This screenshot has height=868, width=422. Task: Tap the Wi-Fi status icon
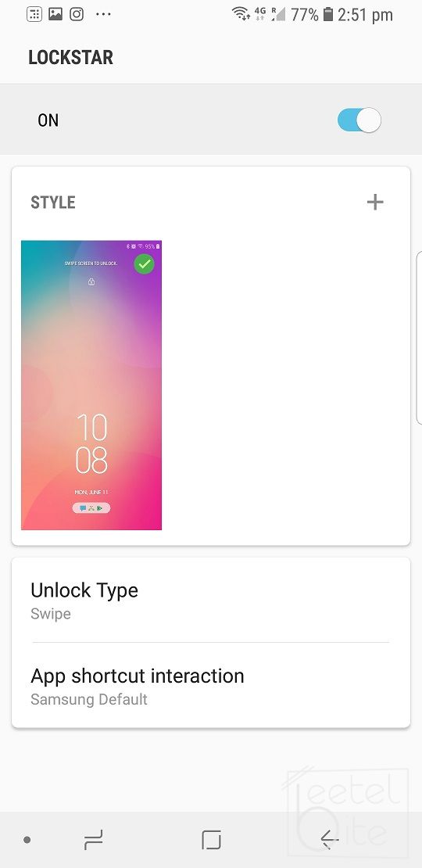(x=241, y=14)
